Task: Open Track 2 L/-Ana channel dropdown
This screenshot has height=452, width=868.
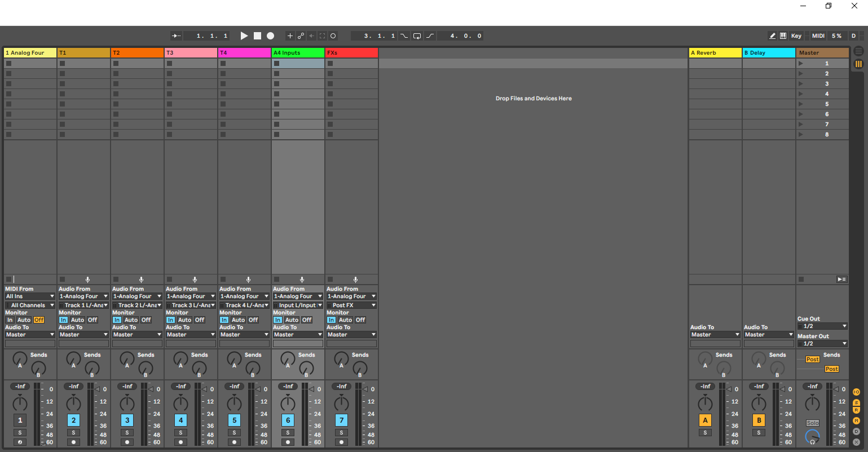Action: point(137,305)
